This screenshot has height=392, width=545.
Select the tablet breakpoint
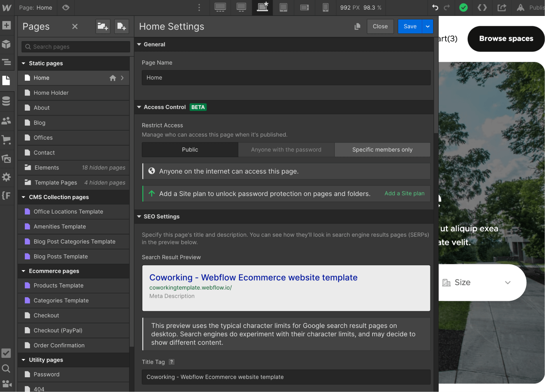click(284, 7)
